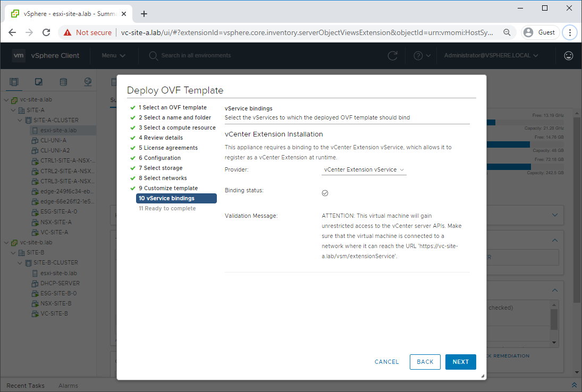
Task: Collapse the vc-site-b.lab tree node
Action: coord(6,243)
